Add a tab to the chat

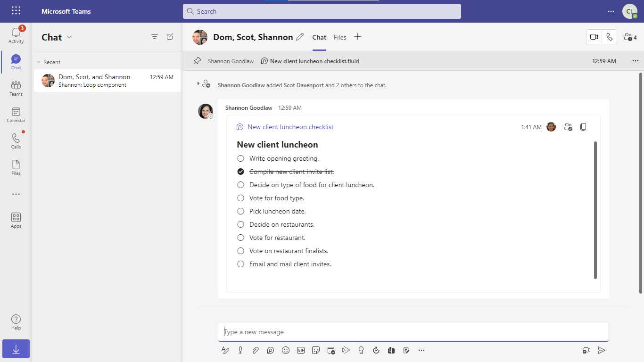coord(357,37)
